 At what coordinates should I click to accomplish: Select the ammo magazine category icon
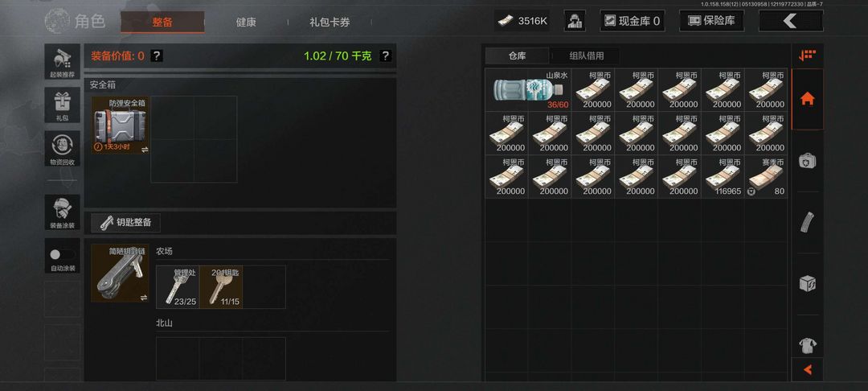click(807, 223)
